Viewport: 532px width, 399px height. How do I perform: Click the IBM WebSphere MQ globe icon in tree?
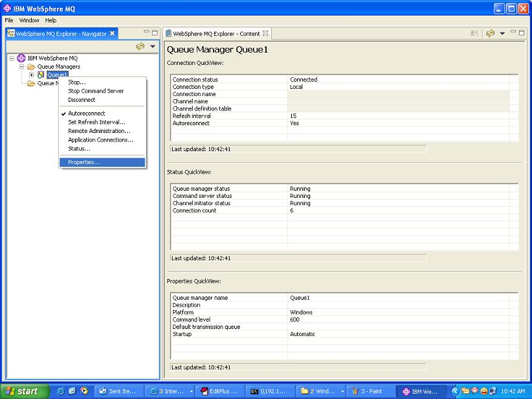pos(21,58)
